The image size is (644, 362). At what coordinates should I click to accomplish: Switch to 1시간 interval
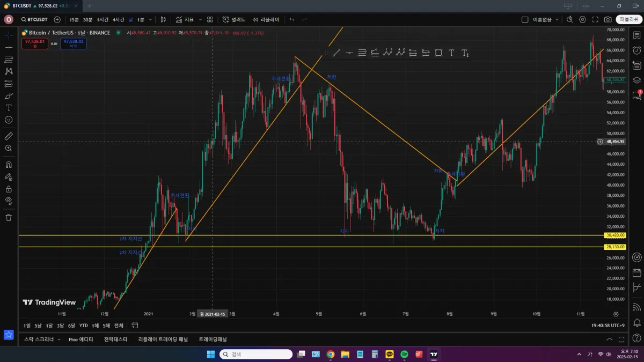pyautogui.click(x=103, y=19)
